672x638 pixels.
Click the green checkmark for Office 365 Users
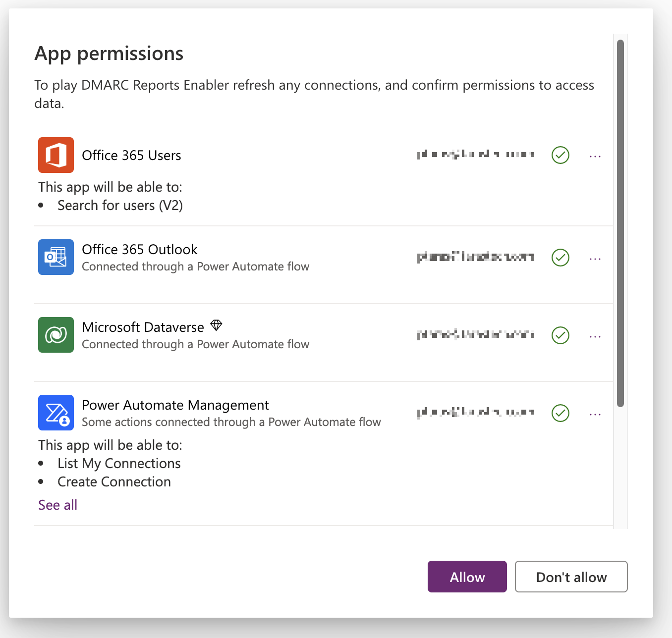point(560,155)
